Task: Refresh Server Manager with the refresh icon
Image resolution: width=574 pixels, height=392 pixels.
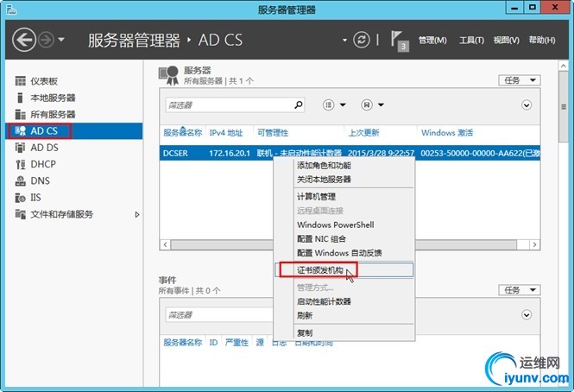Action: click(362, 40)
